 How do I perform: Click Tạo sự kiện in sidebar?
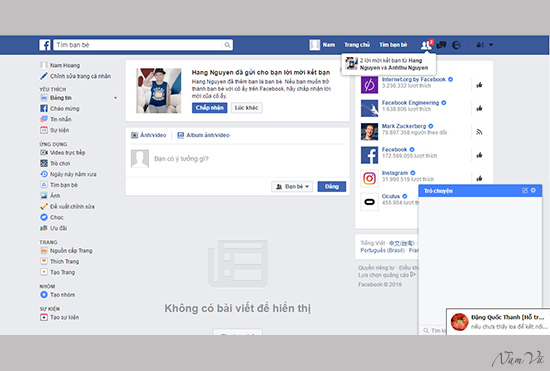pos(60,317)
